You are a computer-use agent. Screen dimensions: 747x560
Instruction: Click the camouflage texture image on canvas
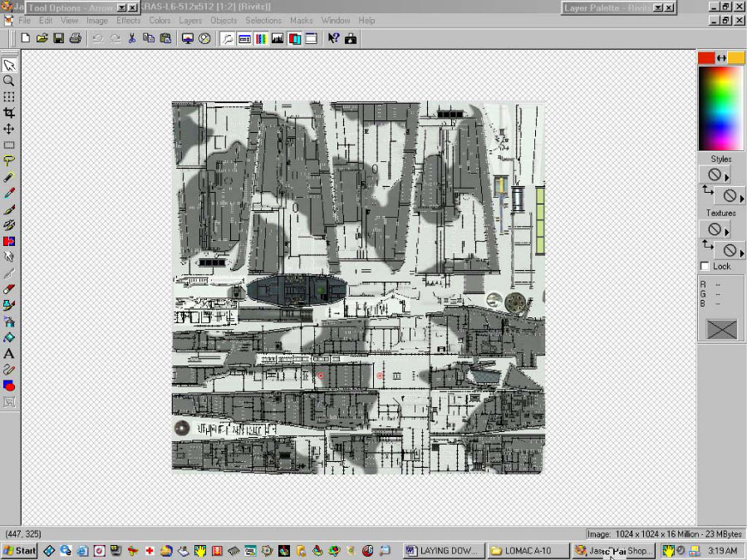tap(358, 287)
